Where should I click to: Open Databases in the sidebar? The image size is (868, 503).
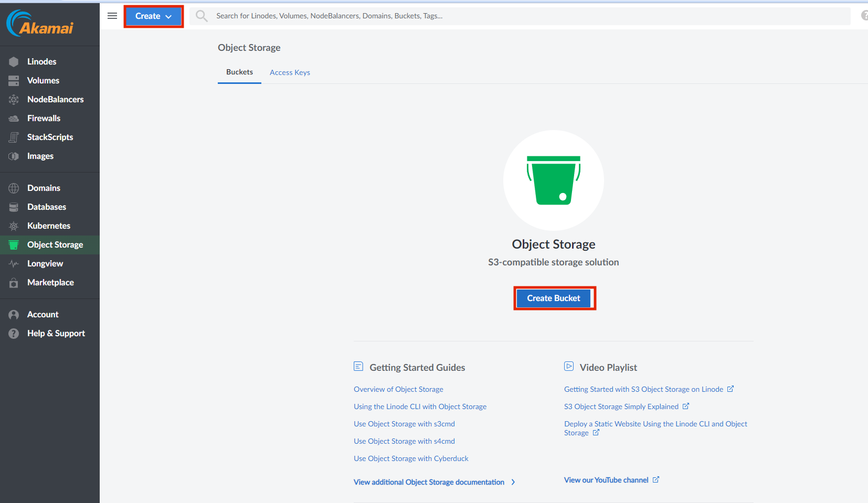click(47, 207)
